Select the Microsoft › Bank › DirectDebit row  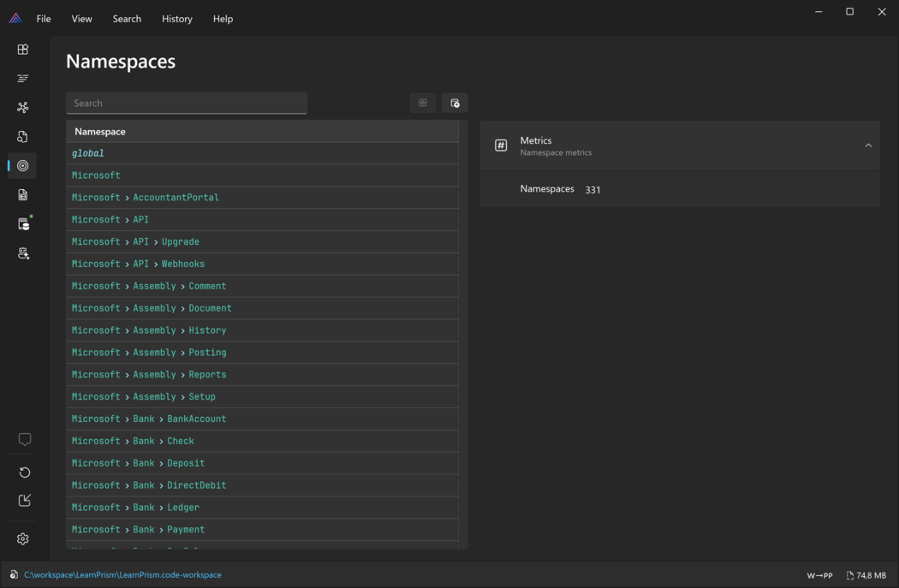click(262, 485)
